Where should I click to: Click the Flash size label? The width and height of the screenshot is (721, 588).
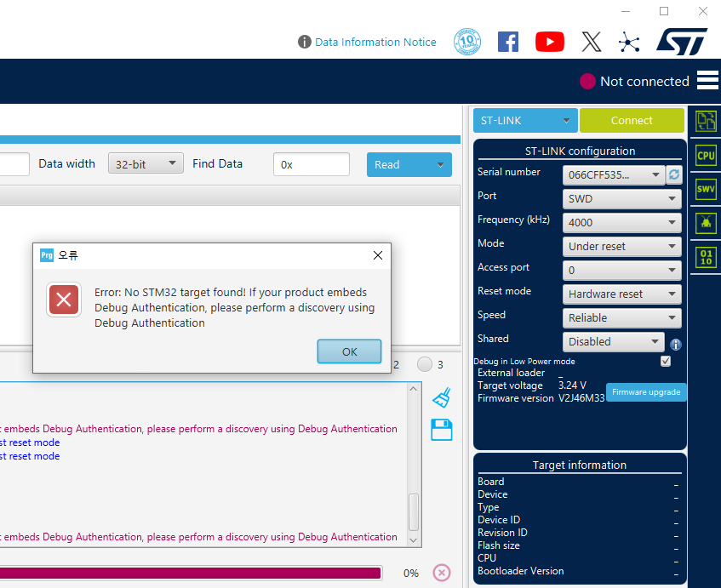click(499, 545)
